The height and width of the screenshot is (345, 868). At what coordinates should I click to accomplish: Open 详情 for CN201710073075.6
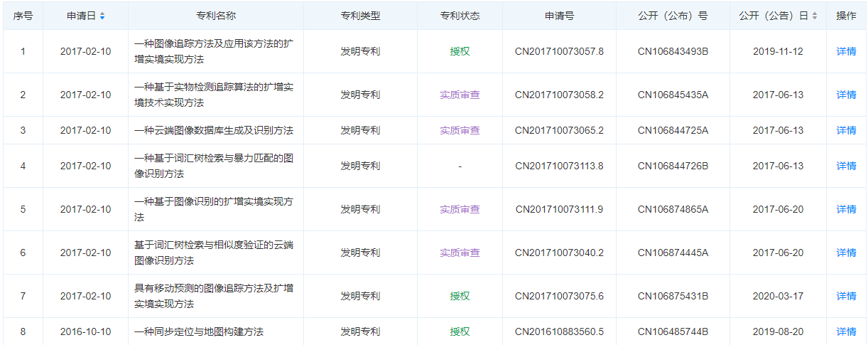point(846,296)
